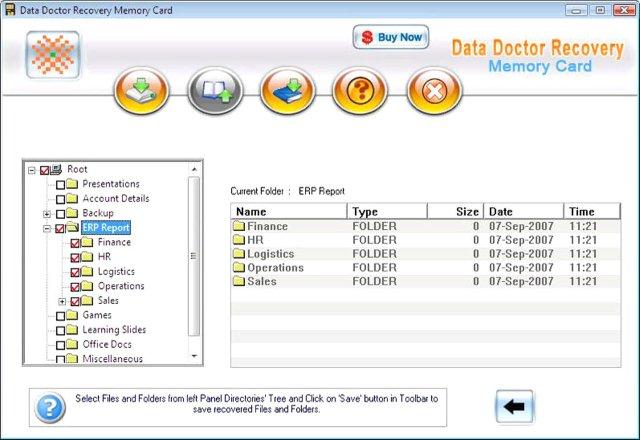Expand the Backup folder node
Screen dimensions: 640x440
pos(47,214)
